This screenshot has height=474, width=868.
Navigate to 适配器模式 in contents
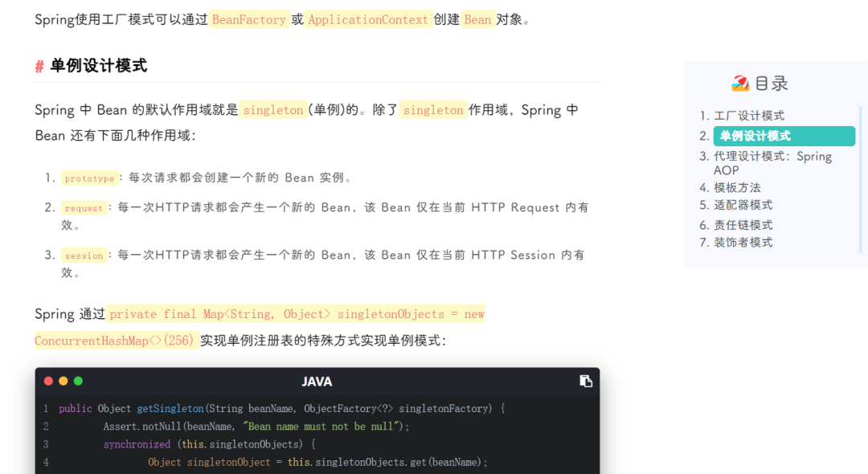(x=743, y=205)
